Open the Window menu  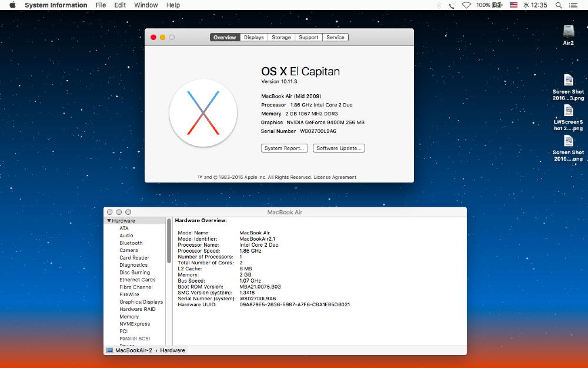click(x=146, y=5)
